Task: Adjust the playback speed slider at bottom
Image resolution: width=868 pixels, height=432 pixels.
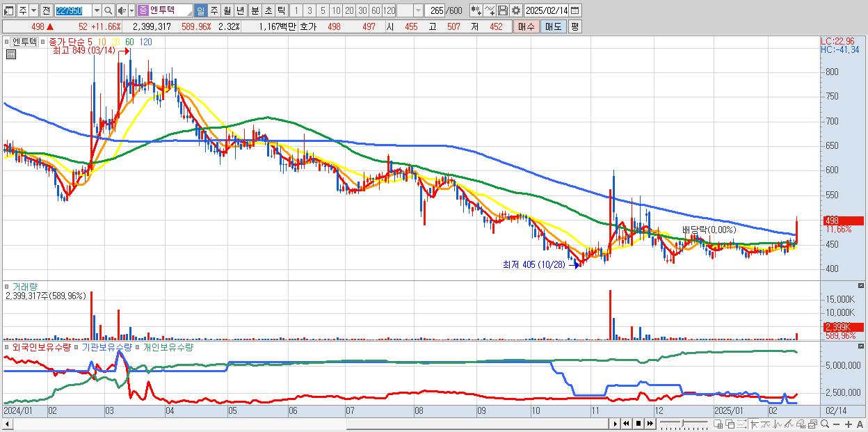Action: pos(684,424)
